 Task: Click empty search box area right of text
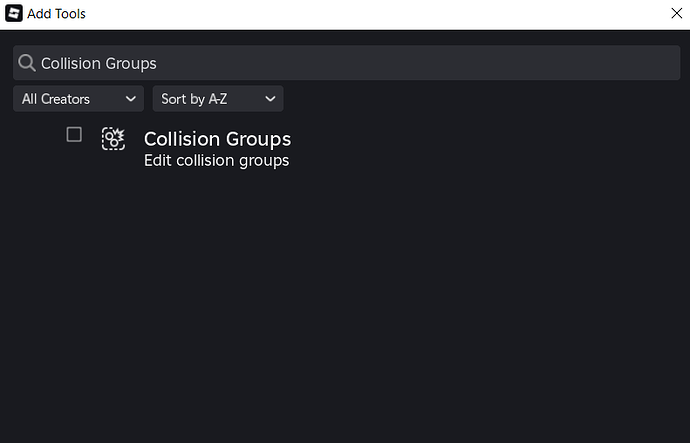(x=418, y=63)
